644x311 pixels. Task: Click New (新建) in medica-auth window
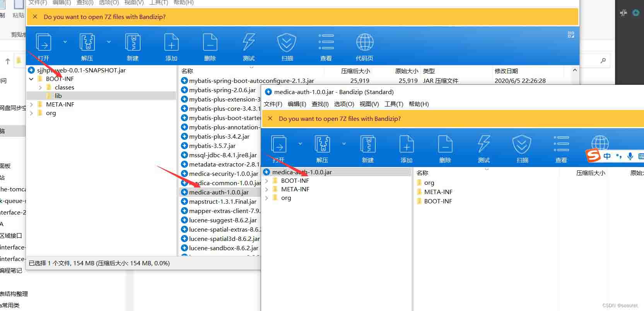click(x=368, y=149)
